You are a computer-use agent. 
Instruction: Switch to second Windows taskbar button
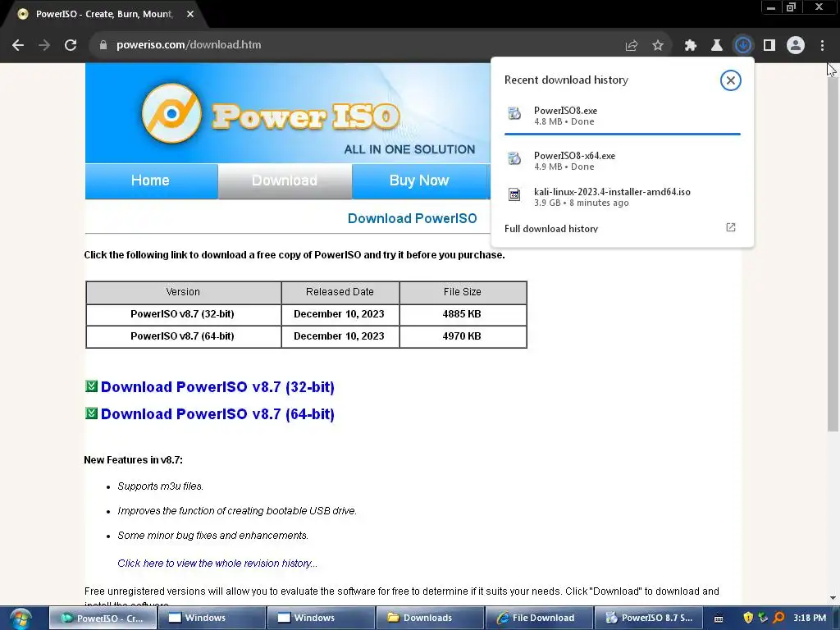click(x=322, y=619)
